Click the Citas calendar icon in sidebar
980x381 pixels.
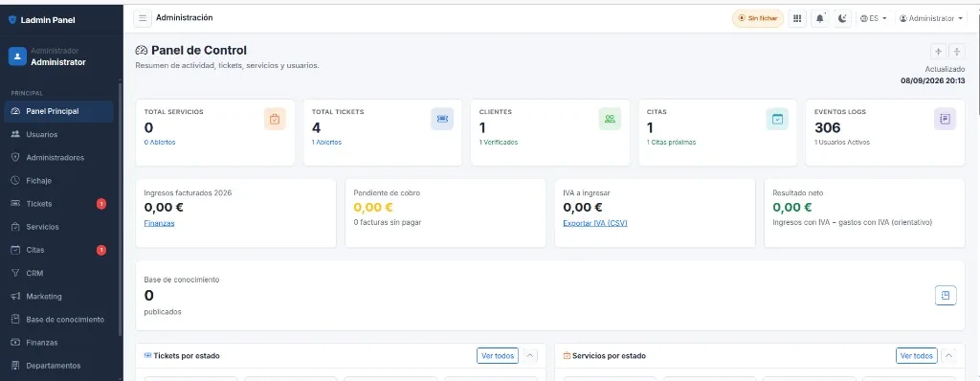tap(15, 250)
